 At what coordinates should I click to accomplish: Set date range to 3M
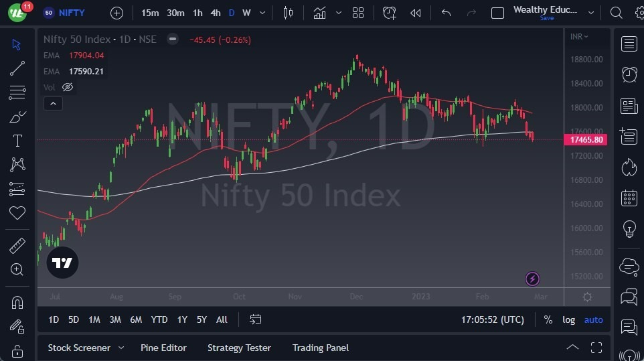click(115, 319)
